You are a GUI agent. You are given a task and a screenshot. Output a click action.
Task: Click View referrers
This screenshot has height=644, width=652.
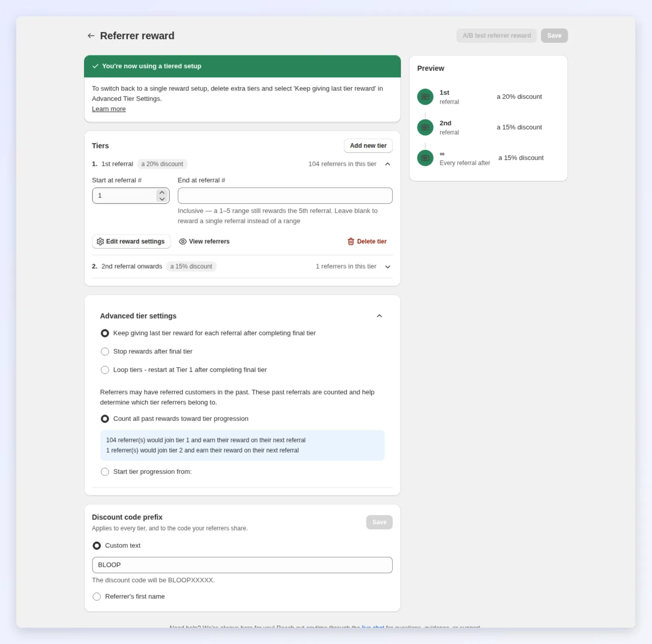(x=204, y=241)
